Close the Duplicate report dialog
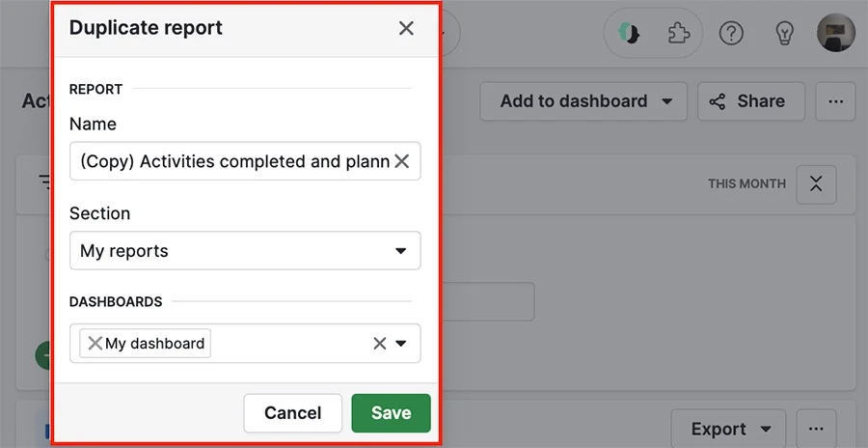The width and height of the screenshot is (868, 448). pyautogui.click(x=406, y=28)
